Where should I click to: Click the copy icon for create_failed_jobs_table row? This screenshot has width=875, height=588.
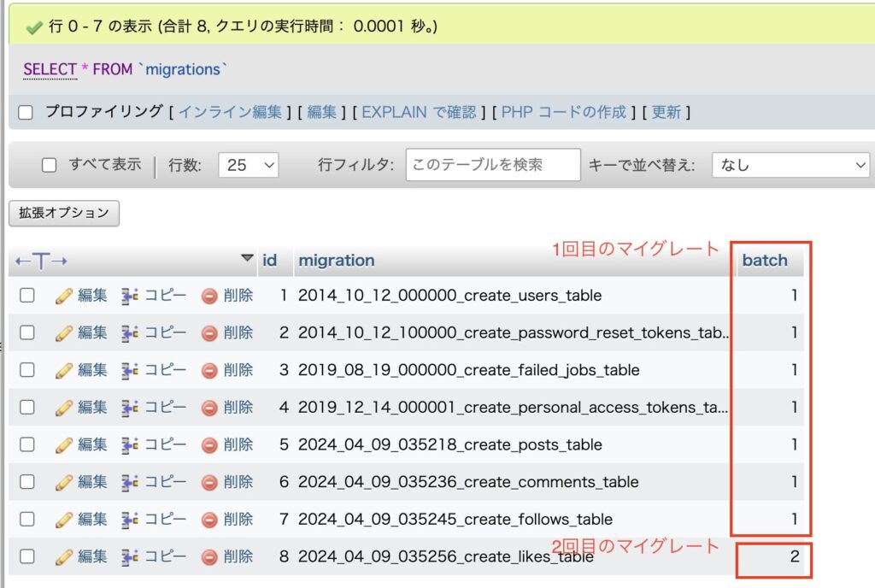[x=130, y=370]
